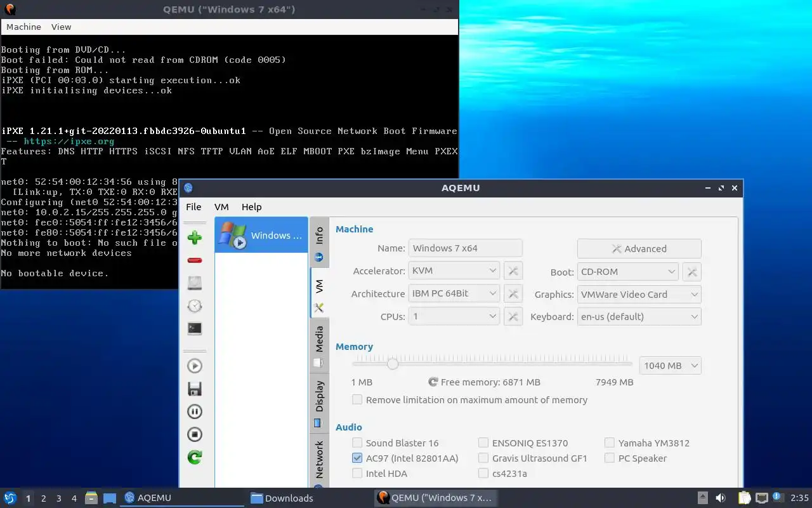Add a new VM with the green plus icon

pyautogui.click(x=195, y=238)
